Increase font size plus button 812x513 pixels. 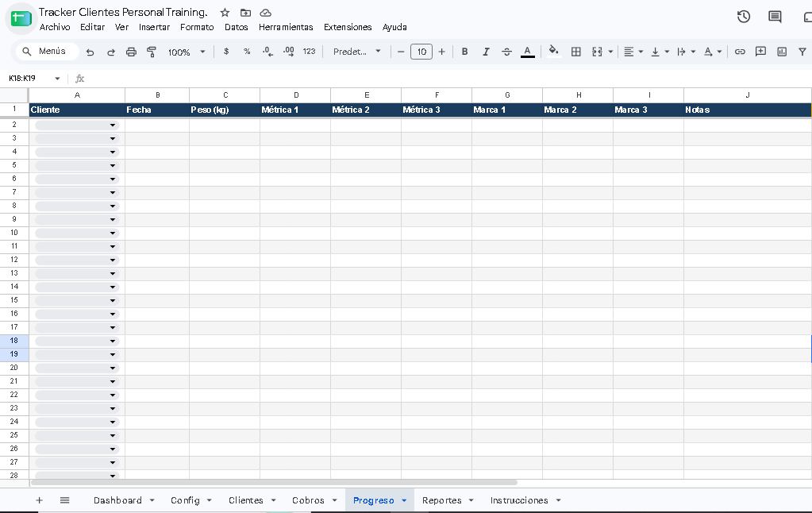442,52
